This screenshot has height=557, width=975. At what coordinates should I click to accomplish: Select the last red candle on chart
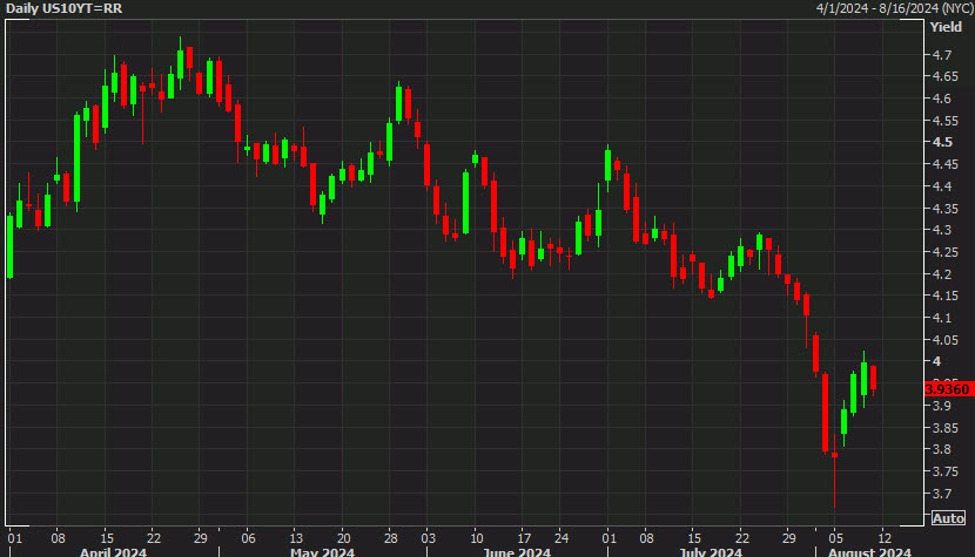tap(874, 379)
